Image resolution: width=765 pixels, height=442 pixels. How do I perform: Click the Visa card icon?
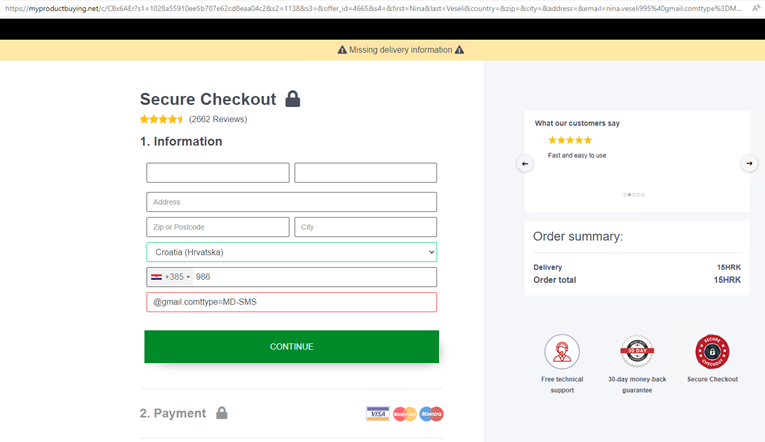pos(377,413)
